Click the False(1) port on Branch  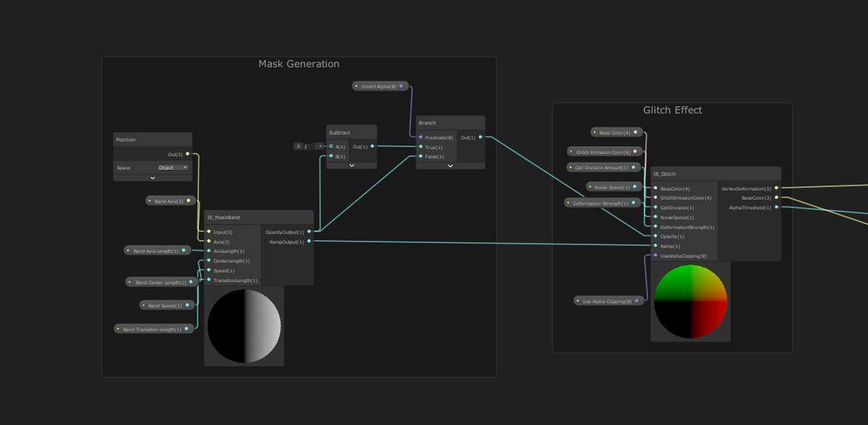pyautogui.click(x=420, y=156)
